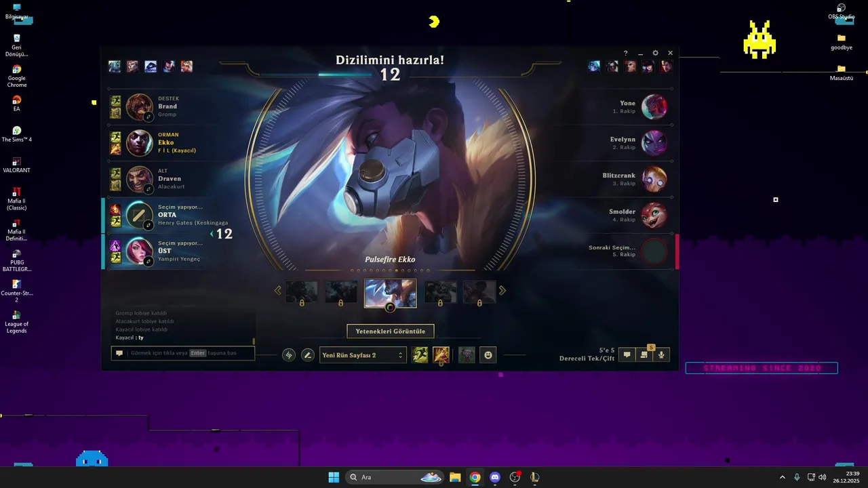This screenshot has height=488, width=868.
Task: Show next skins with right carousel arrow
Action: [x=502, y=291]
